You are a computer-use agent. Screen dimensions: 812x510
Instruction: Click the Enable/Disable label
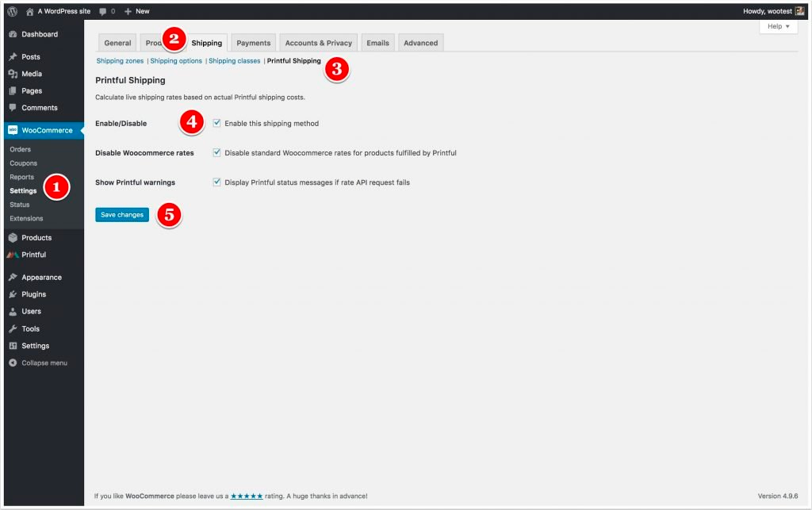(x=121, y=123)
